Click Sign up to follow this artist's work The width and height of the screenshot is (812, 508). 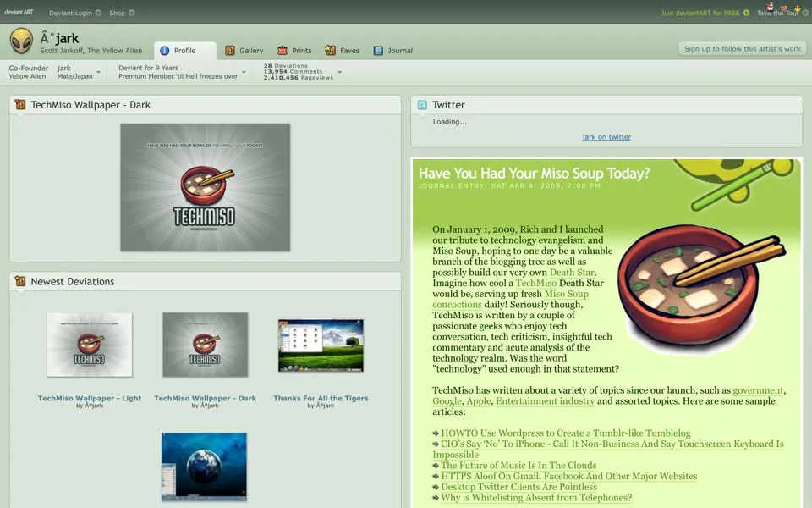tap(742, 49)
